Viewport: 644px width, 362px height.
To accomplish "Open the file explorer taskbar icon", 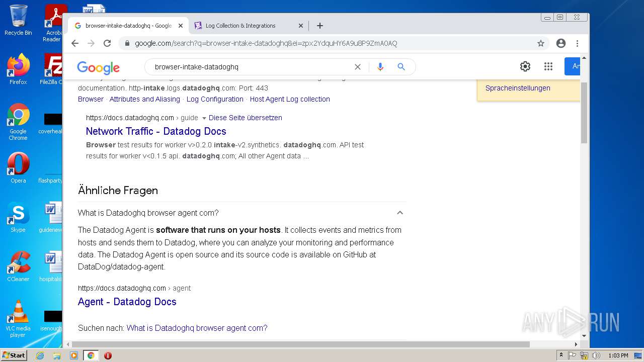I will (57, 355).
